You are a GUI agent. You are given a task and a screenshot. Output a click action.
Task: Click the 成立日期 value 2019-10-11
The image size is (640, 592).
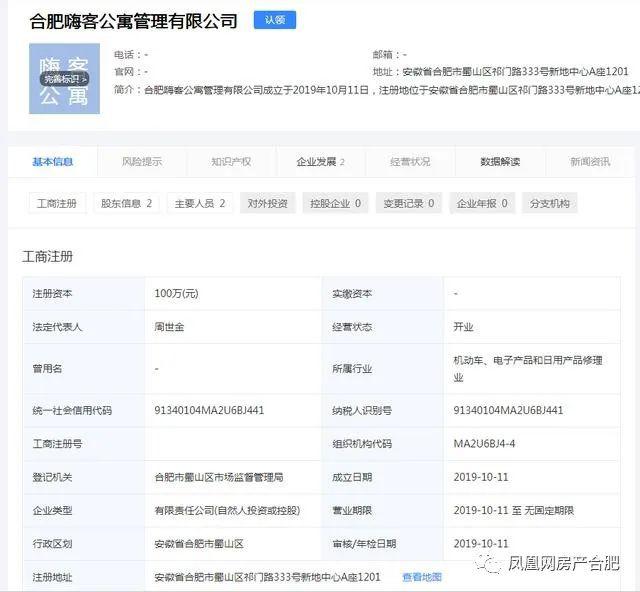481,477
